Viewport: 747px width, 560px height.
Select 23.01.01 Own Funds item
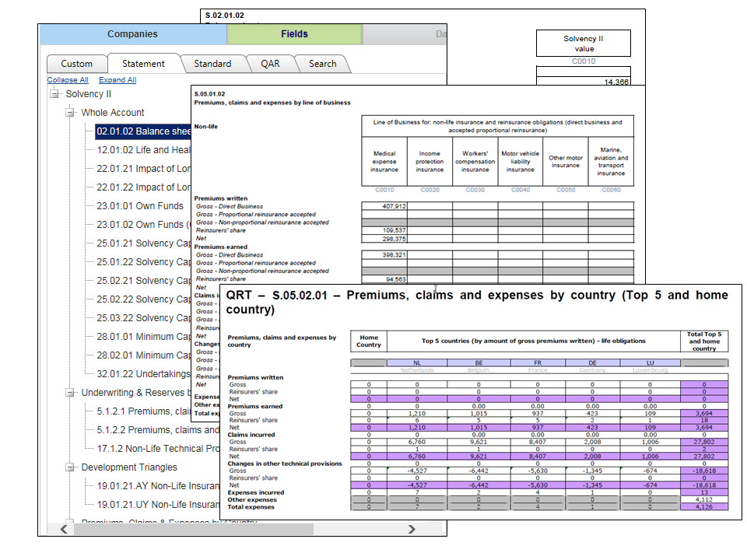pos(140,205)
